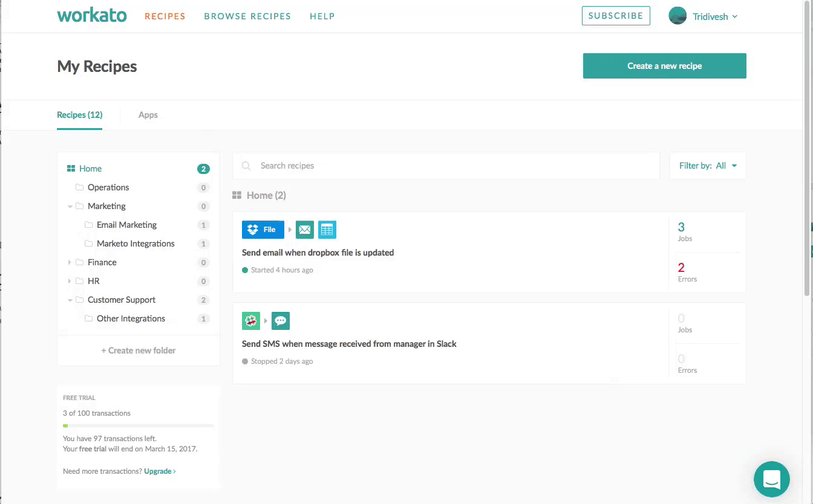This screenshot has width=813, height=504.
Task: Click the Search recipes field
Action: pos(446,166)
